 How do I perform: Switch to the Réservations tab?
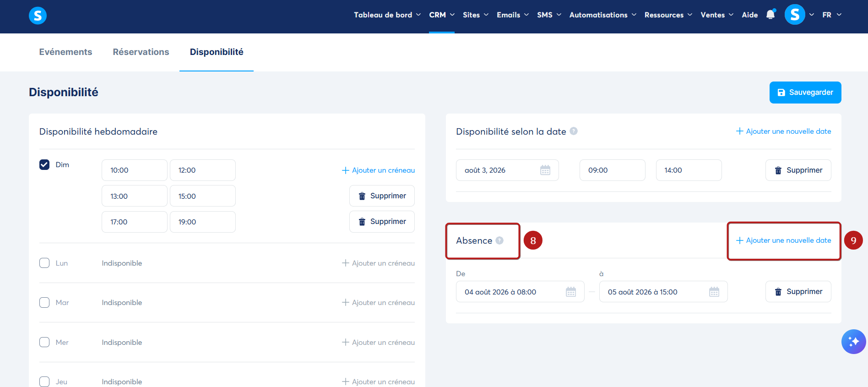tap(141, 52)
